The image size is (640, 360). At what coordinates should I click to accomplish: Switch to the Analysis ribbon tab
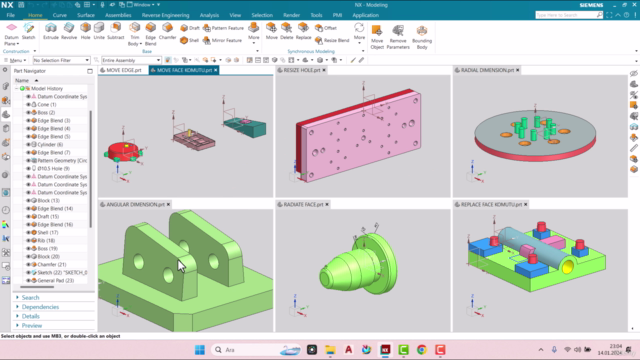pyautogui.click(x=209, y=15)
